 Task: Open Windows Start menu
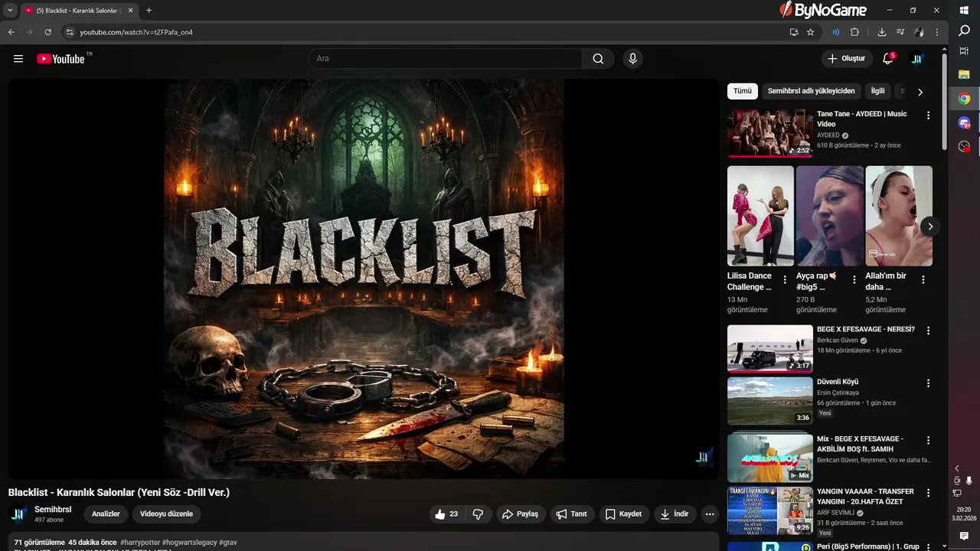tap(964, 10)
